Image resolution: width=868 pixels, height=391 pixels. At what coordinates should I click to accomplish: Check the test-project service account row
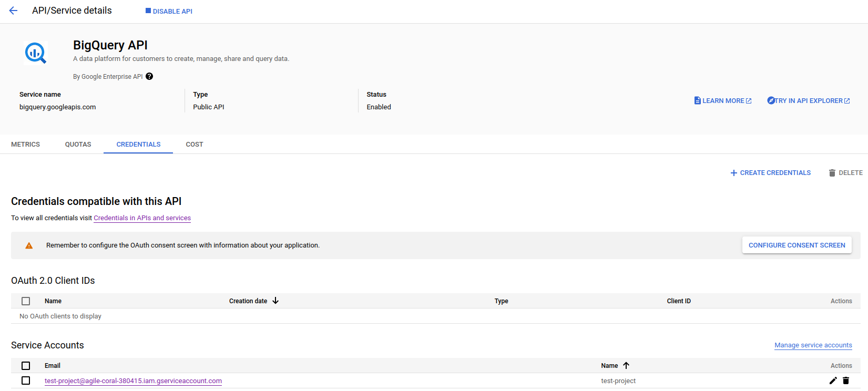tap(26, 380)
